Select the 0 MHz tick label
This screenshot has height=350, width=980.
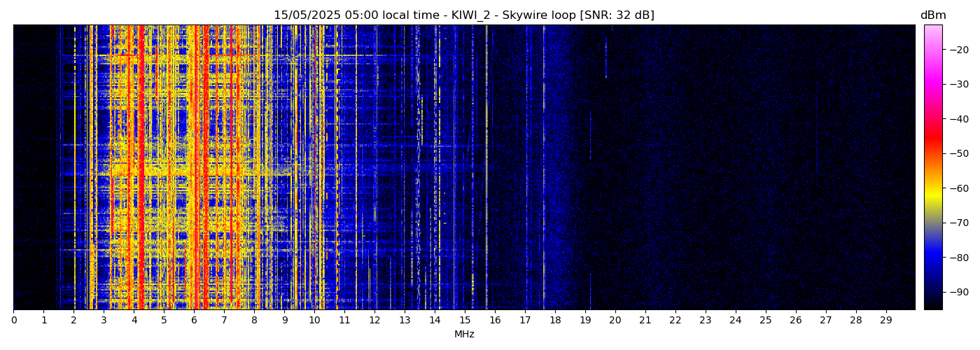[x=14, y=320]
